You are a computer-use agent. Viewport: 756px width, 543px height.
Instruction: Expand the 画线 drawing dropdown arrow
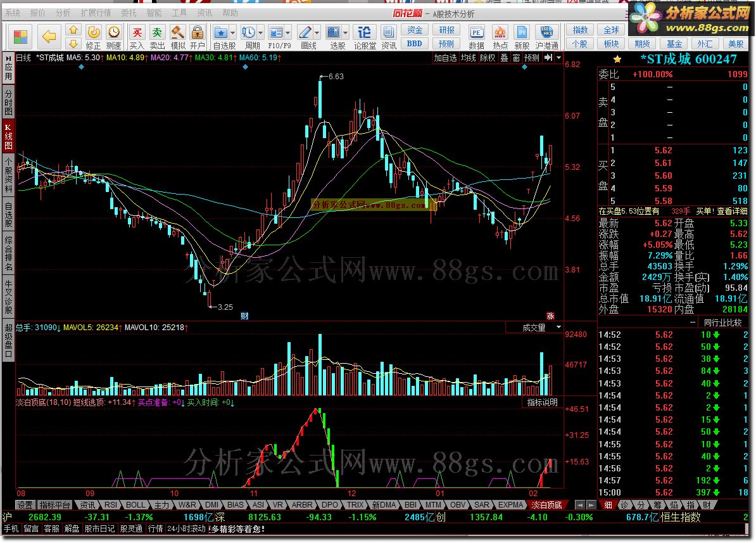[317, 33]
